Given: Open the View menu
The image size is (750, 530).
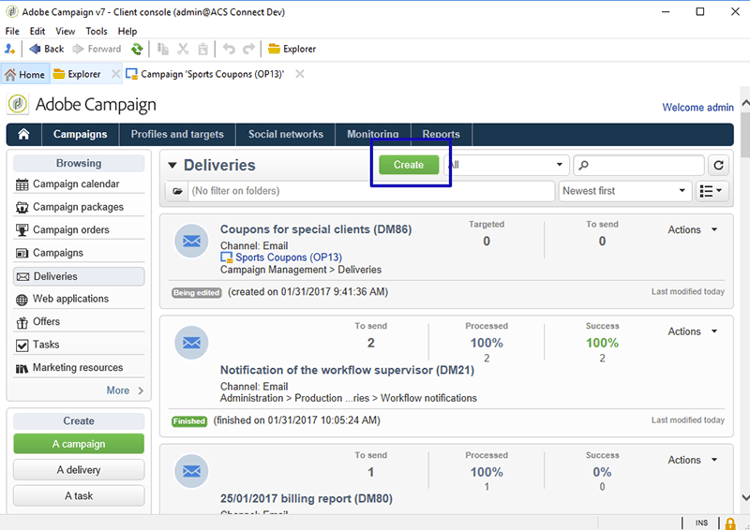Looking at the screenshot, I should (x=65, y=31).
